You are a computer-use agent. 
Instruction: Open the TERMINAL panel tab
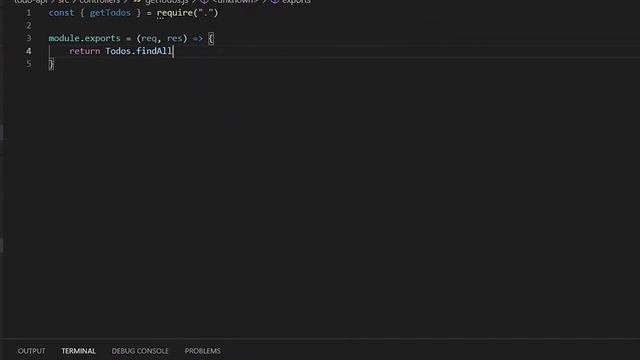(78, 351)
